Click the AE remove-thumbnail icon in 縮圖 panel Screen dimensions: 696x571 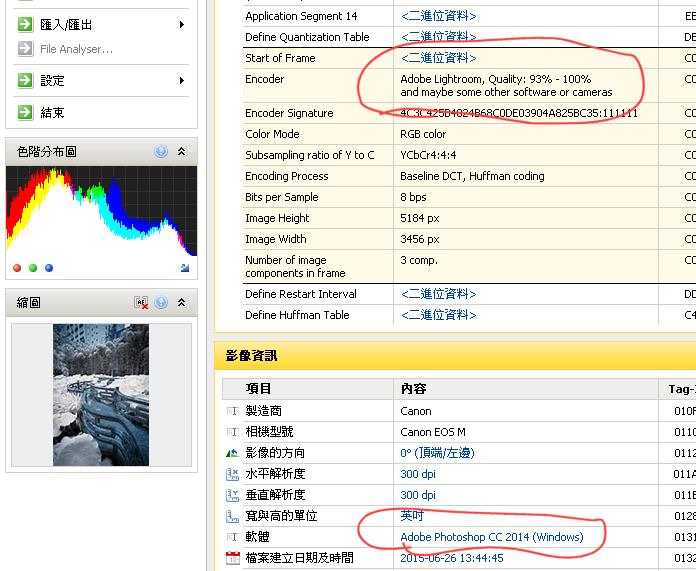(141, 303)
